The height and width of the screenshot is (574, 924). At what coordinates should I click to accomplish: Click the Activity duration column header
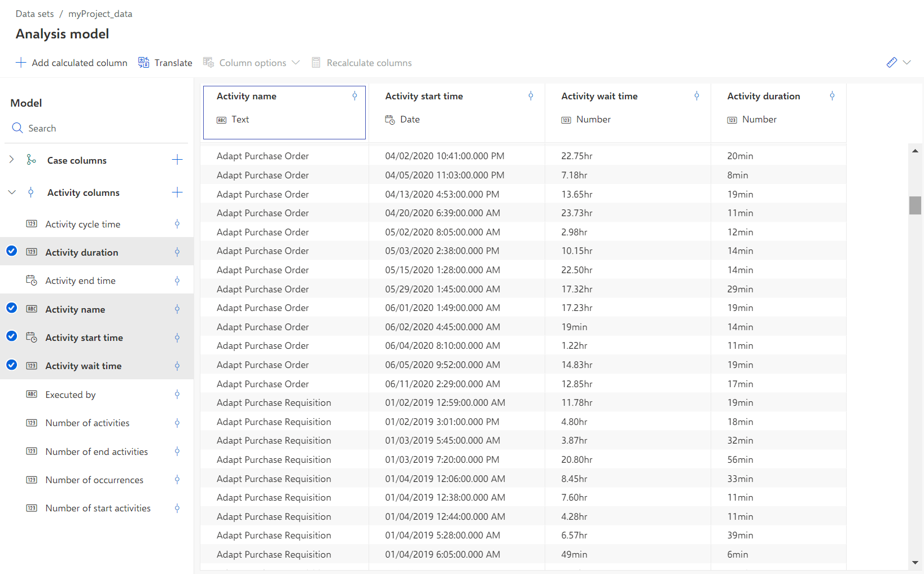pyautogui.click(x=778, y=112)
